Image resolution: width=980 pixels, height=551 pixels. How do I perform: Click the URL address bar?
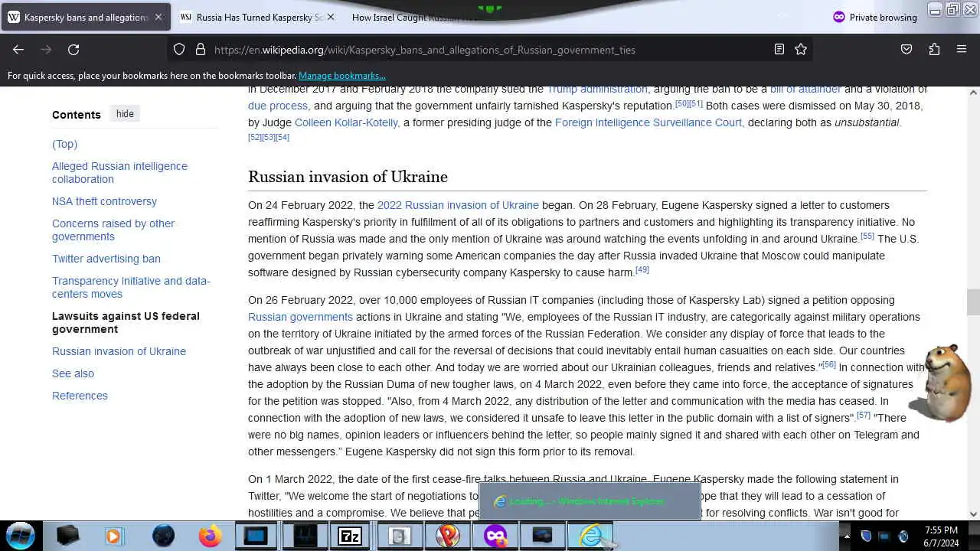tap(490, 49)
